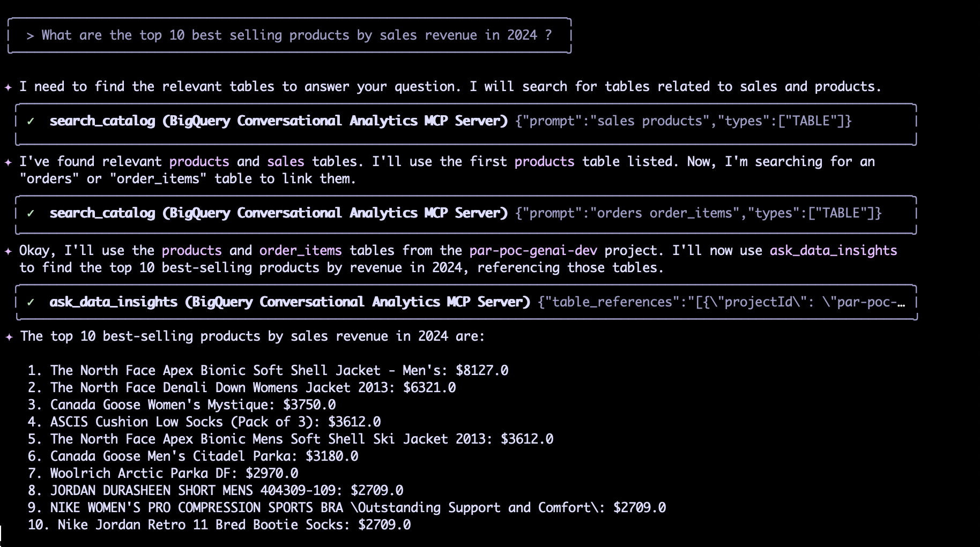
Task: Click the ">" prompt symbol in the query box
Action: click(31, 36)
